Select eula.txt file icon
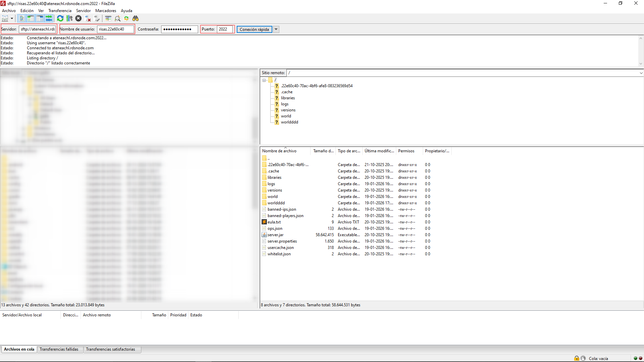This screenshot has width=644, height=362. (x=264, y=222)
